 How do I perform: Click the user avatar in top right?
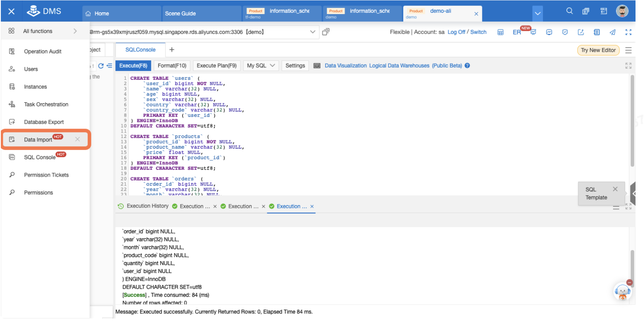tap(622, 11)
